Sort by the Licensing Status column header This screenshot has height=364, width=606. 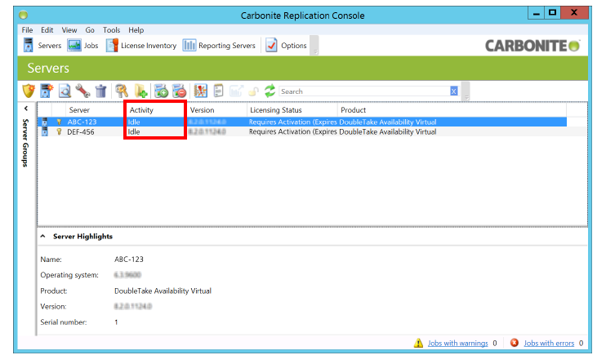coord(292,110)
